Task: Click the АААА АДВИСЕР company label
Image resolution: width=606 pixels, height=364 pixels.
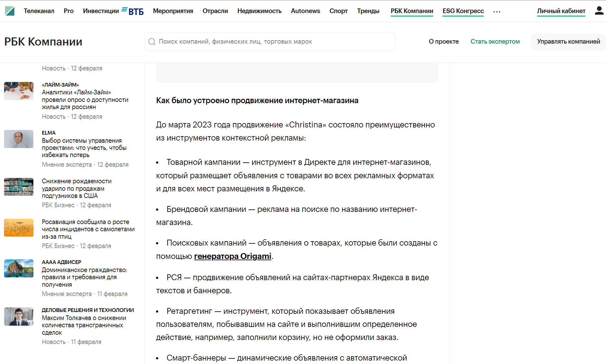Action: 61,262
